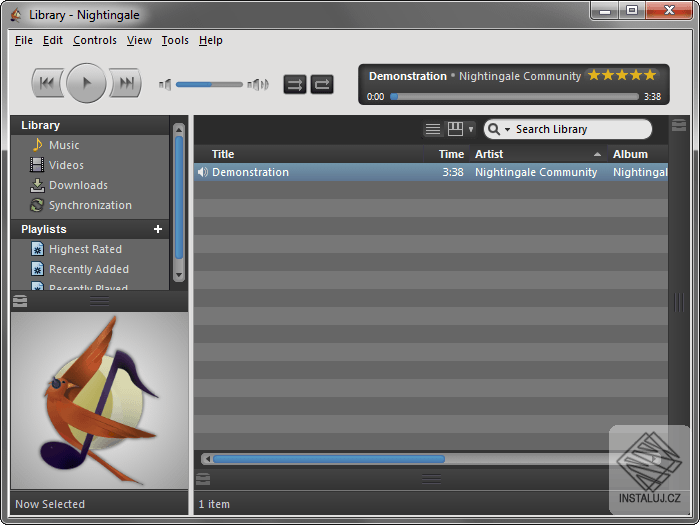
Task: Click the grippy below the track list
Action: pyautogui.click(x=431, y=479)
